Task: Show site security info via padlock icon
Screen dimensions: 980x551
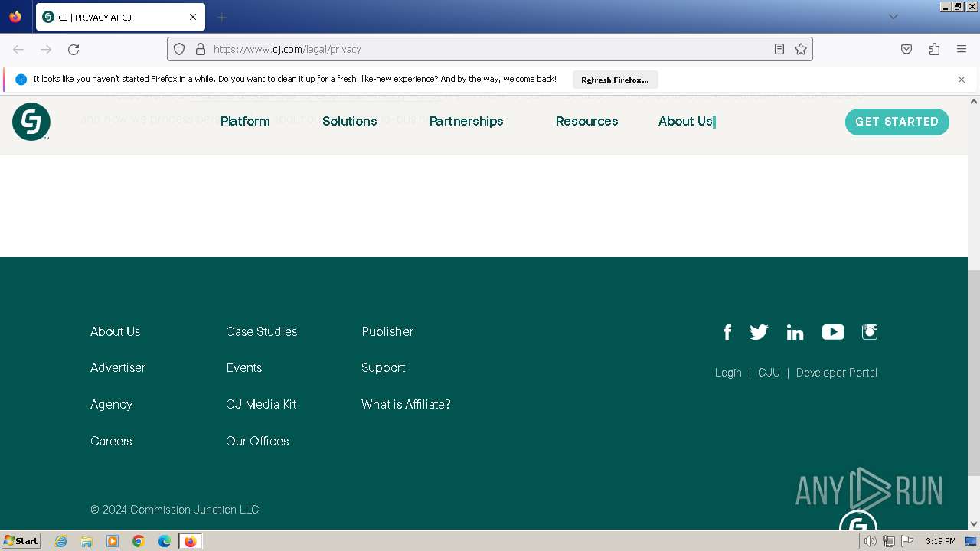Action: tap(201, 49)
